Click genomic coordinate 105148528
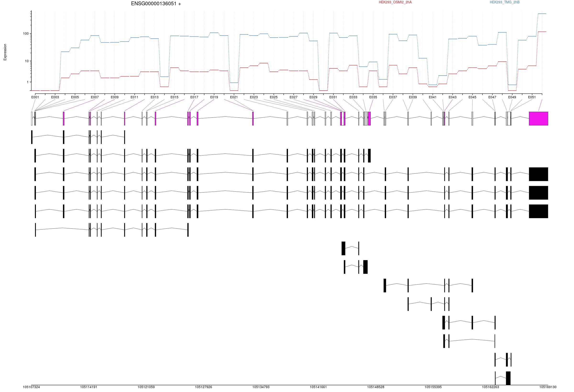Screen dimensions: 574x392 coord(376,387)
